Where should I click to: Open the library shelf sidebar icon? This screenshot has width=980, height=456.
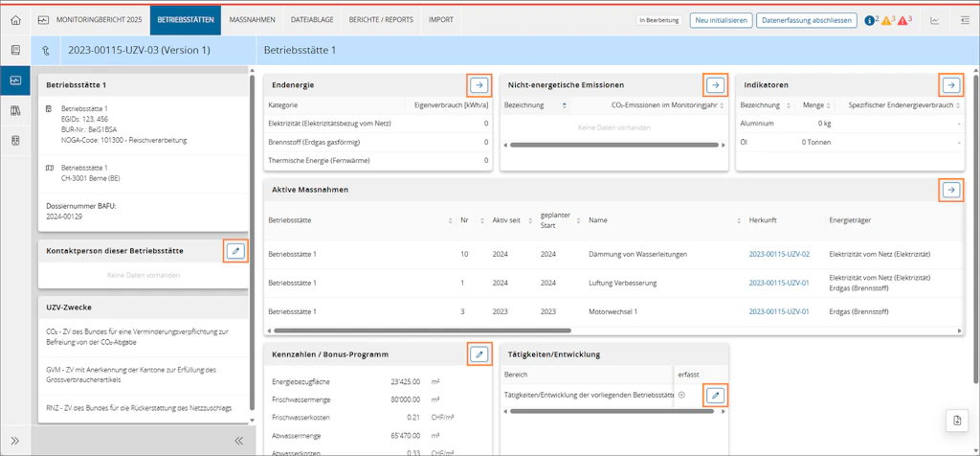coord(15,111)
